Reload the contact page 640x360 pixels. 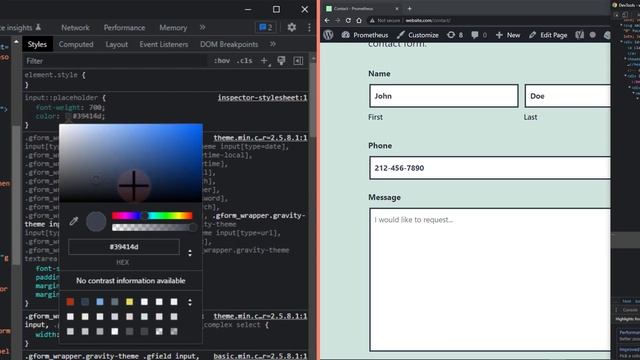(x=348, y=20)
